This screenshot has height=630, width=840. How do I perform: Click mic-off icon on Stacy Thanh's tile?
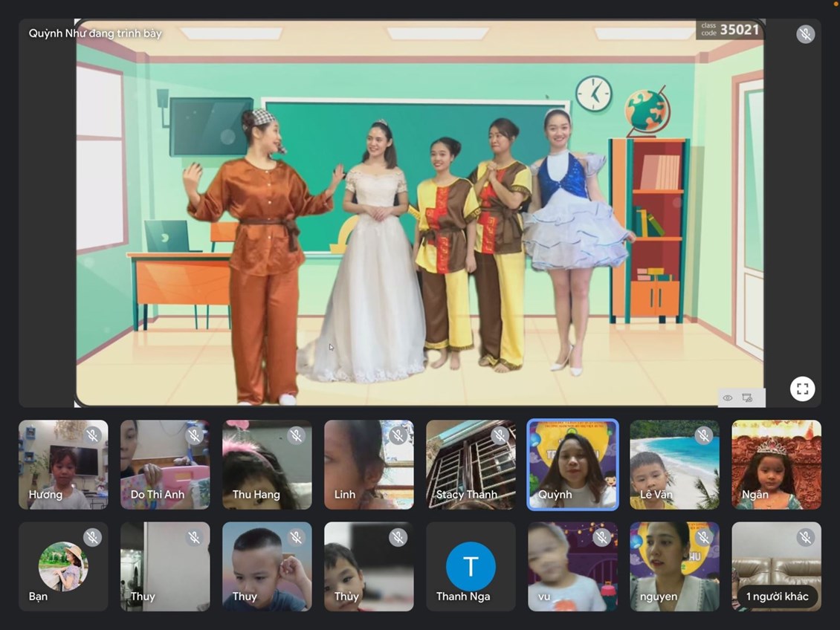pyautogui.click(x=500, y=435)
